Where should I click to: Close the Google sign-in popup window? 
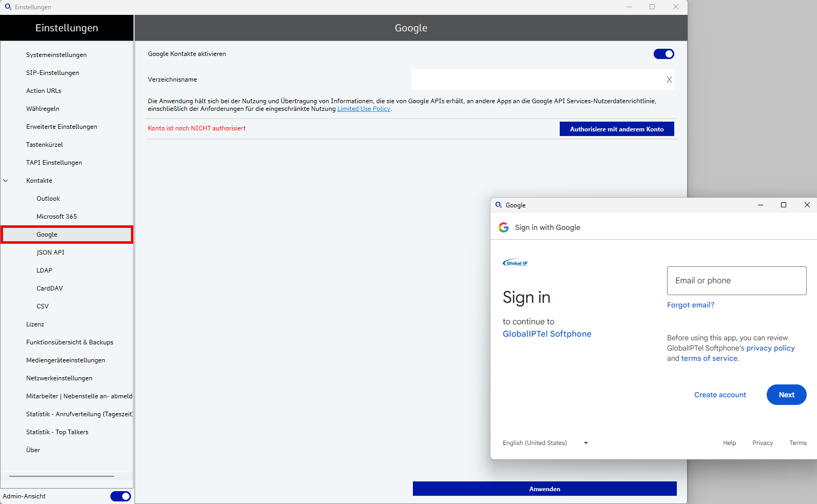[x=807, y=205]
